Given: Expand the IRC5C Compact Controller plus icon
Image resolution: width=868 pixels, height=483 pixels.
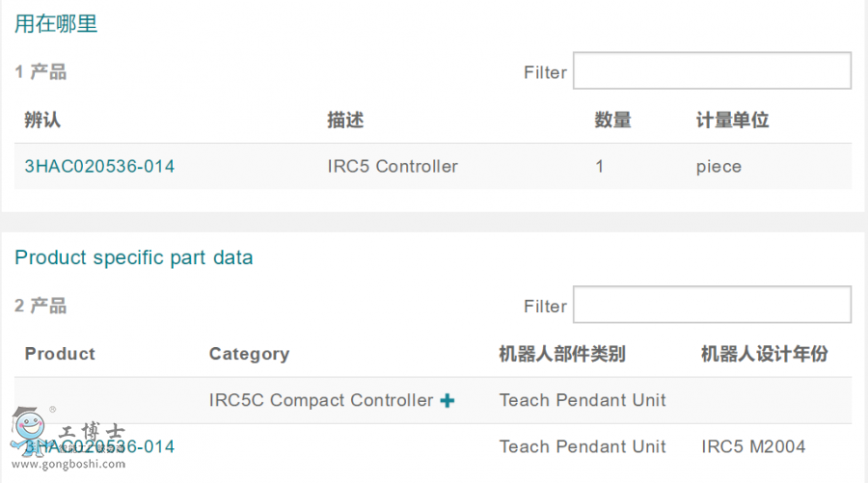Looking at the screenshot, I should click(x=448, y=400).
